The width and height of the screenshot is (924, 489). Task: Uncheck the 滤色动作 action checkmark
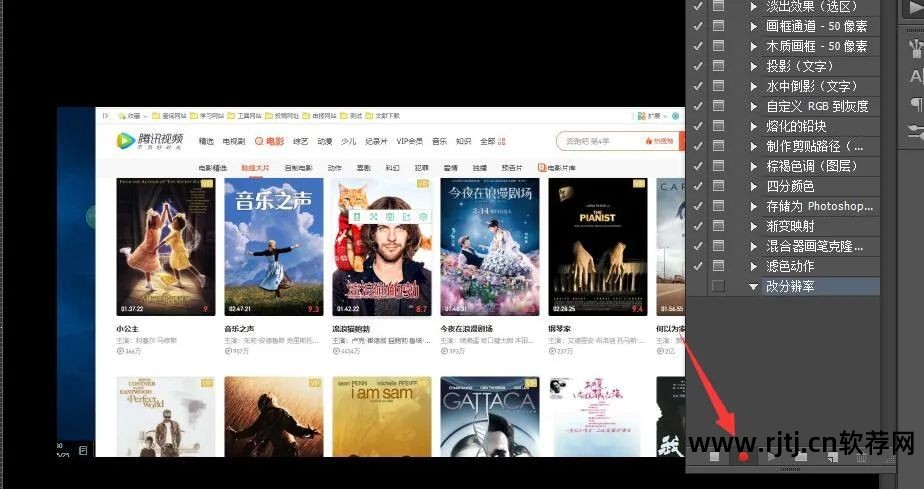click(698, 266)
